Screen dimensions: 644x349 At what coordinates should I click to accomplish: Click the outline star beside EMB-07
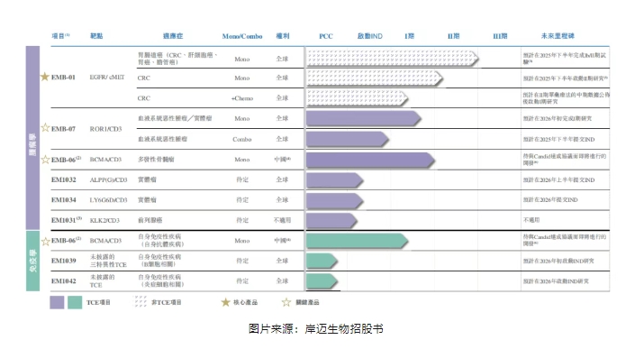click(45, 128)
